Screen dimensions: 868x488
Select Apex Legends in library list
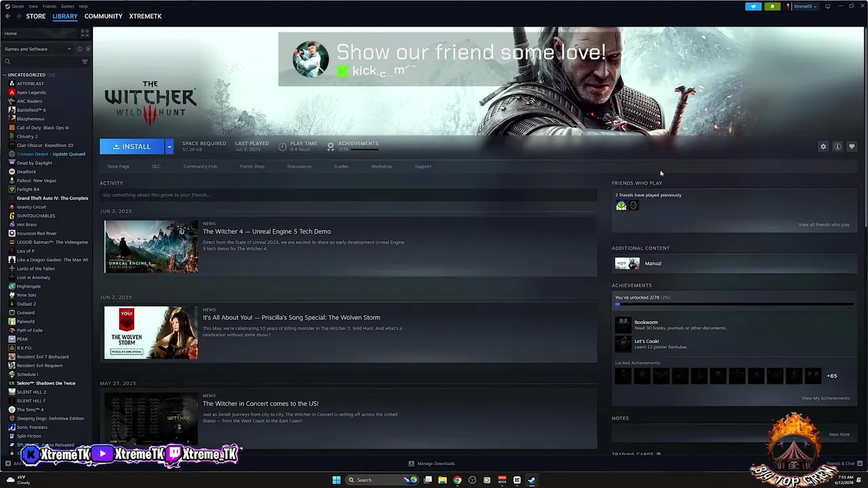point(31,92)
